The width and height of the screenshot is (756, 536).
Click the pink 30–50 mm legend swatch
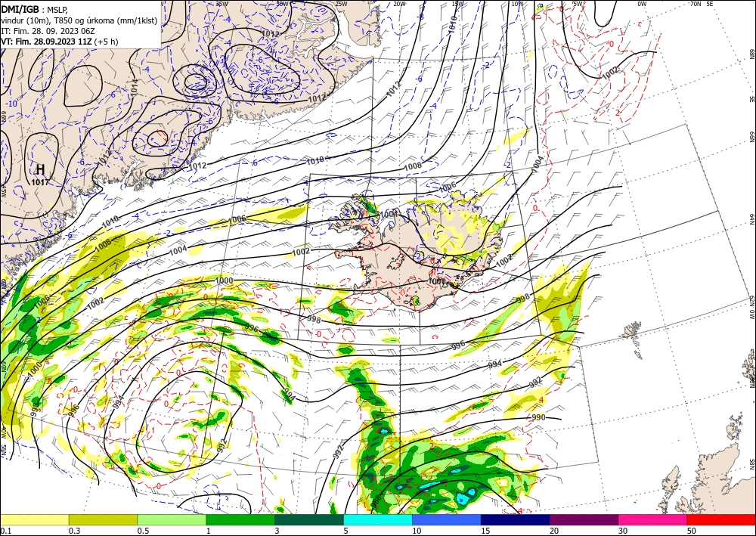(653, 519)
